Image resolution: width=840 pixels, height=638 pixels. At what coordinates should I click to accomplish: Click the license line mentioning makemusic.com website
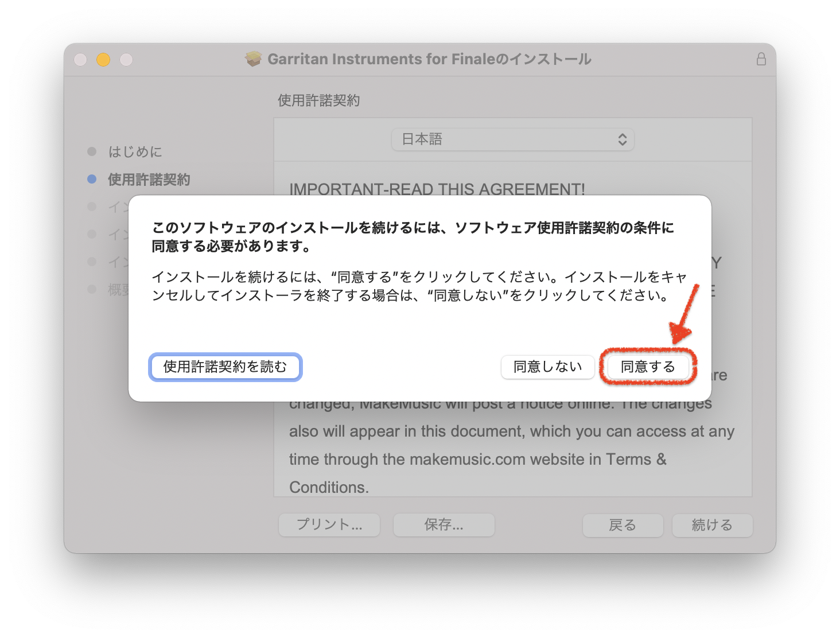[478, 460]
